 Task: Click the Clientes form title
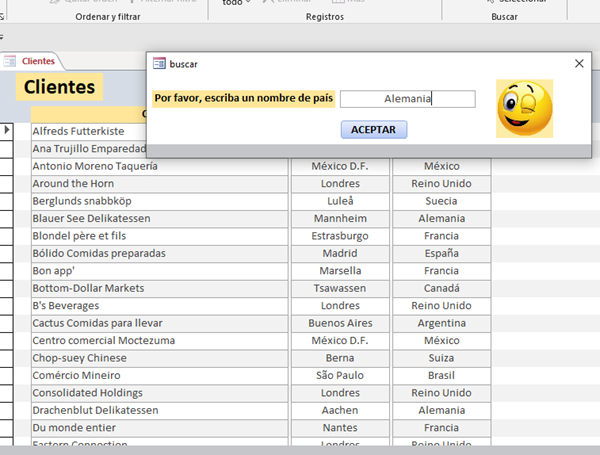click(59, 87)
